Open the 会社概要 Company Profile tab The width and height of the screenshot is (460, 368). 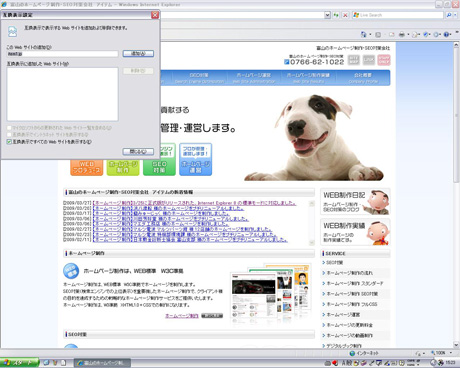pos(363,78)
